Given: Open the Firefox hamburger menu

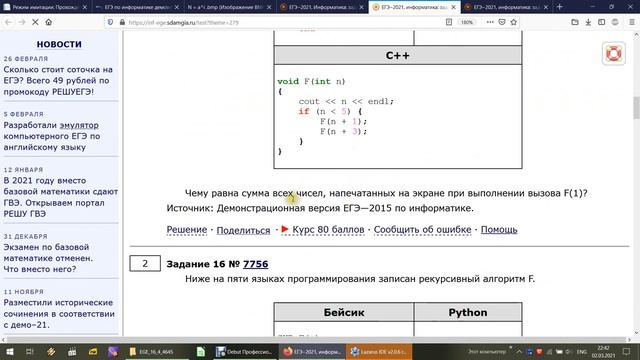Looking at the screenshot, I should (x=631, y=22).
